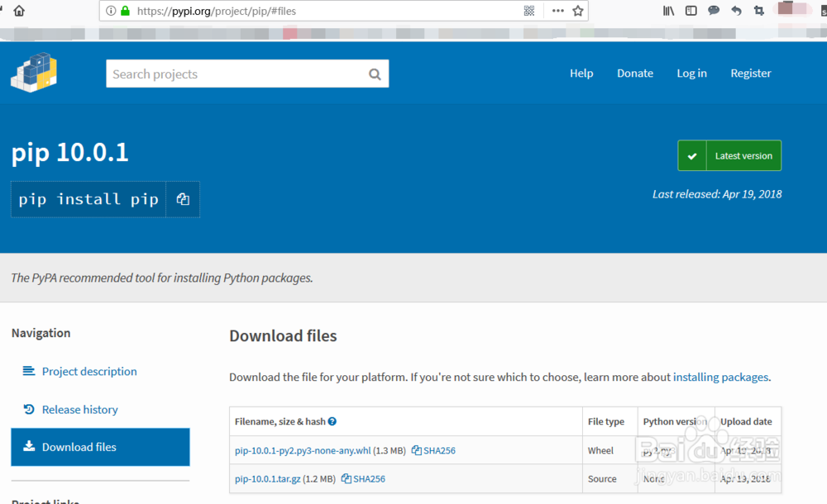The image size is (827, 504).
Task: Open the Donate link
Action: point(635,74)
